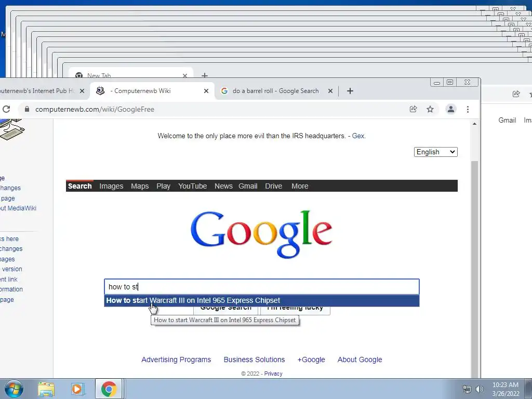The height and width of the screenshot is (399, 532).
Task: Open Images in the Google bar
Action: pos(111,186)
